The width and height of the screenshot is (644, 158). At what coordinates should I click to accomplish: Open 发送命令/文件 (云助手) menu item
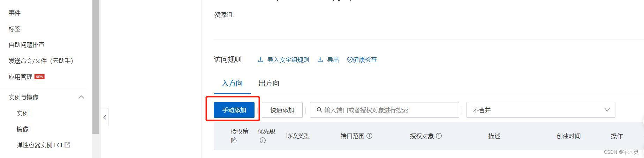tap(41, 61)
